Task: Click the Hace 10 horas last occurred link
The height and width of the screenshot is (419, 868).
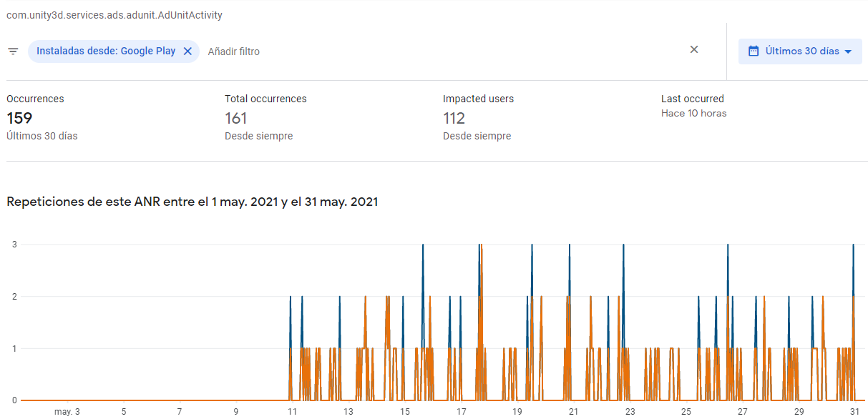Action: pos(693,113)
